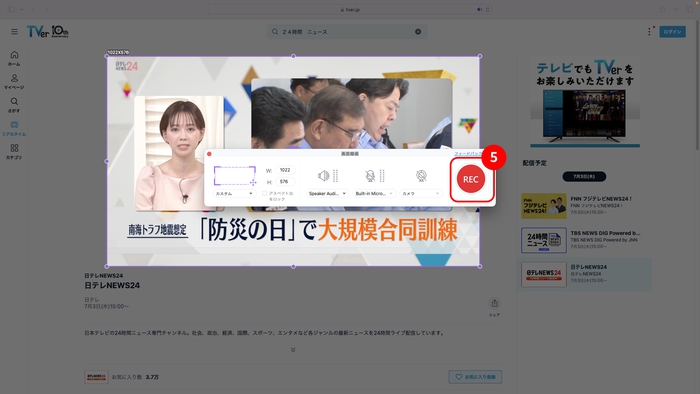Open the three-dot more options menu

(x=649, y=32)
